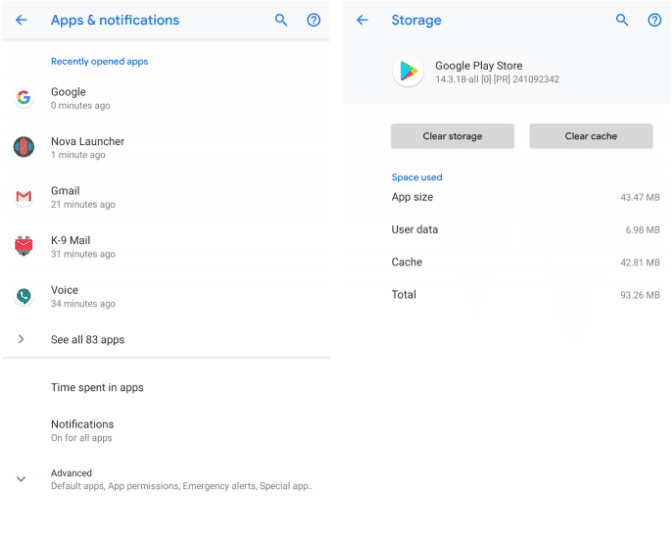Screen dimensions: 672x549
Task: Go back from Storage screen
Action: coord(362,20)
